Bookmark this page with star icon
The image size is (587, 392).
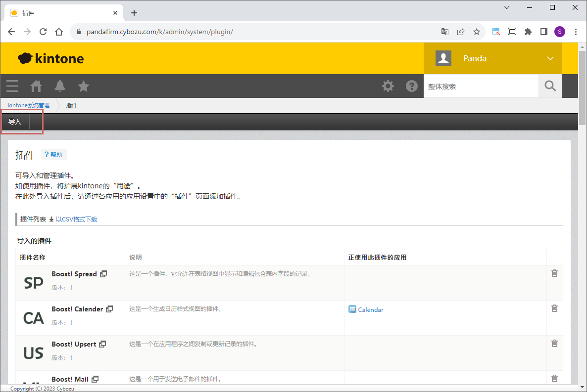477,32
